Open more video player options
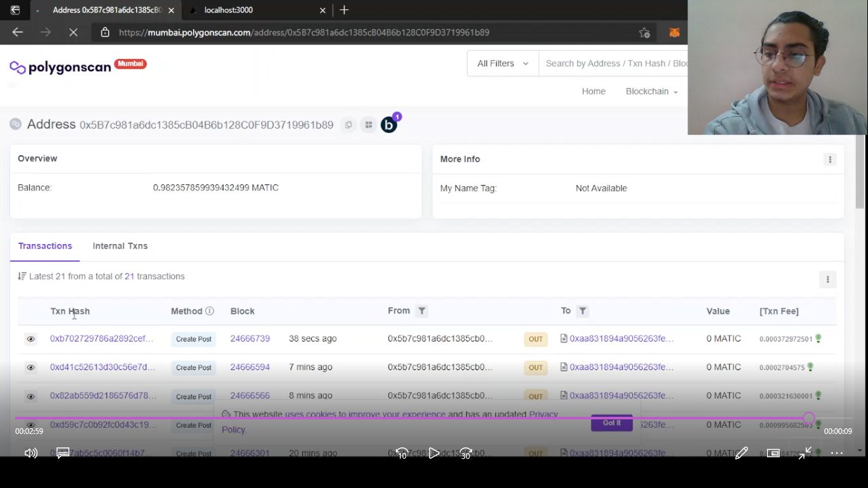The width and height of the screenshot is (868, 488). [x=836, y=453]
